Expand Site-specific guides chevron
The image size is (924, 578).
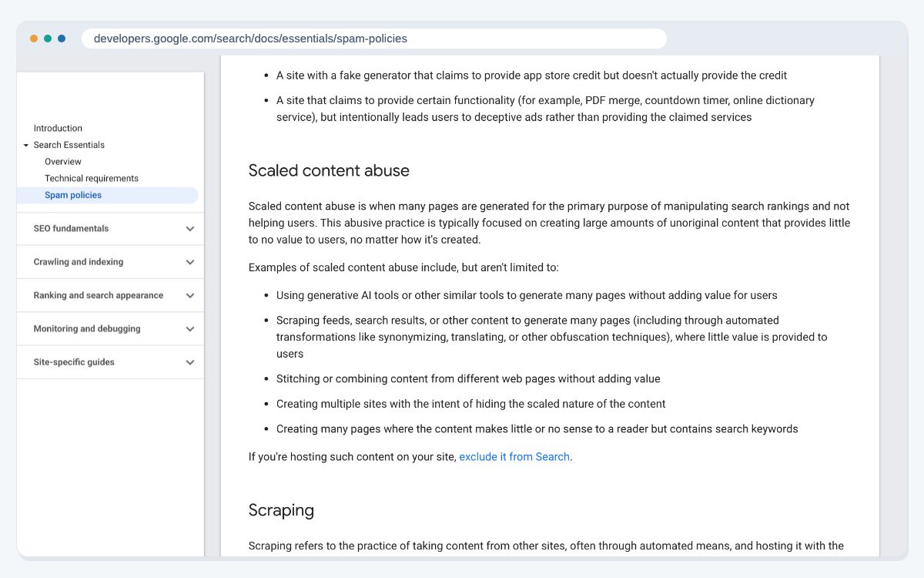pos(190,362)
